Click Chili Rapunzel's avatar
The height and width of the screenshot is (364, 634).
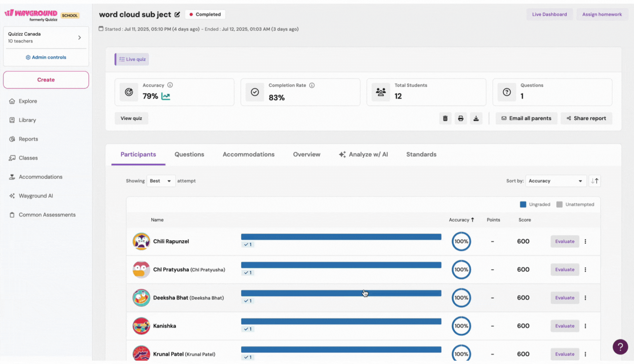coord(141,242)
